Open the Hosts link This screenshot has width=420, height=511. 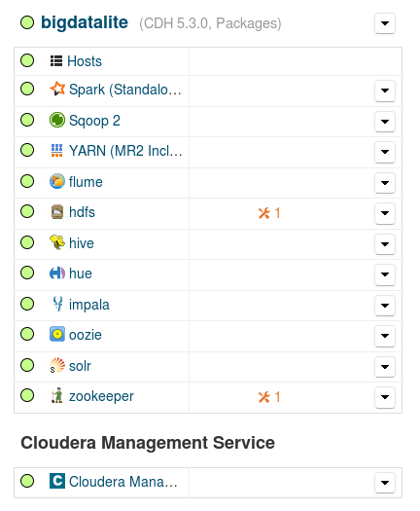[85, 61]
